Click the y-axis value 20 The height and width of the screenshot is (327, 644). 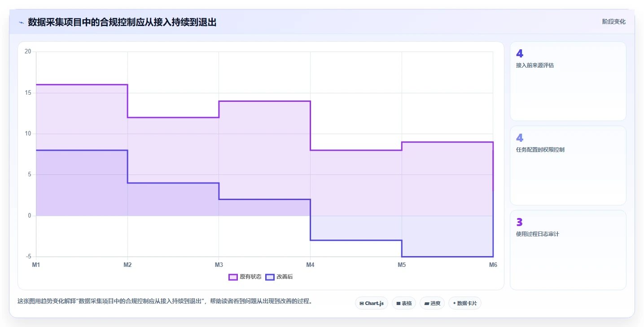pyautogui.click(x=28, y=52)
